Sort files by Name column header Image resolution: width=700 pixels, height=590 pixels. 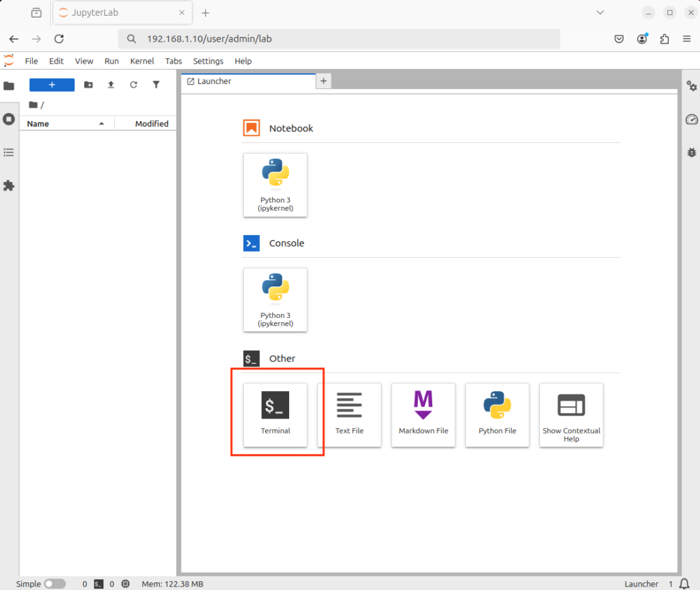point(38,124)
